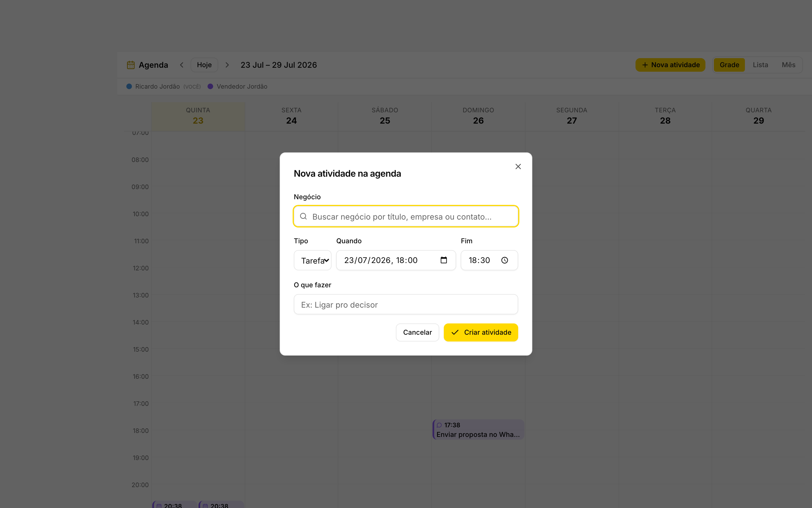Image resolution: width=812 pixels, height=508 pixels.
Task: Open the Tipo dropdown showing Tarefa
Action: point(312,260)
